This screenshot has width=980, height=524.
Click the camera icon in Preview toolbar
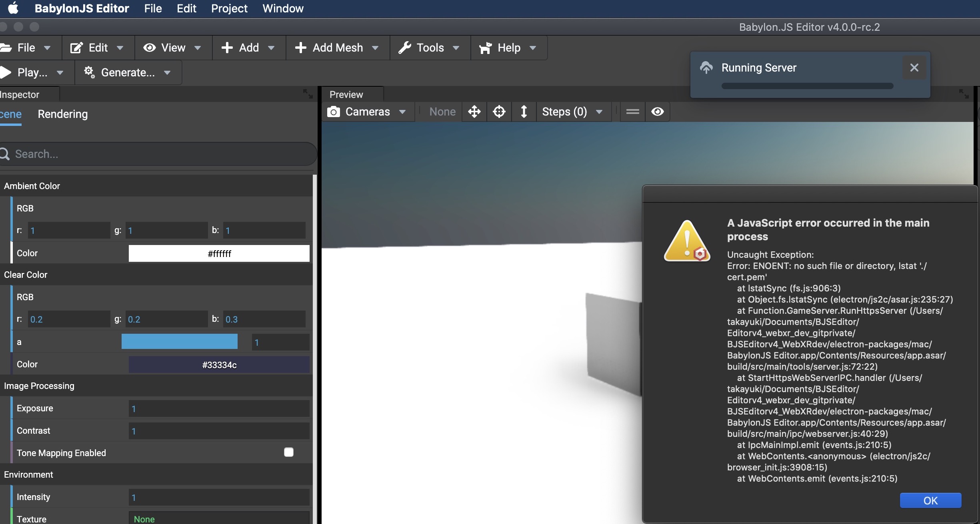tap(333, 112)
